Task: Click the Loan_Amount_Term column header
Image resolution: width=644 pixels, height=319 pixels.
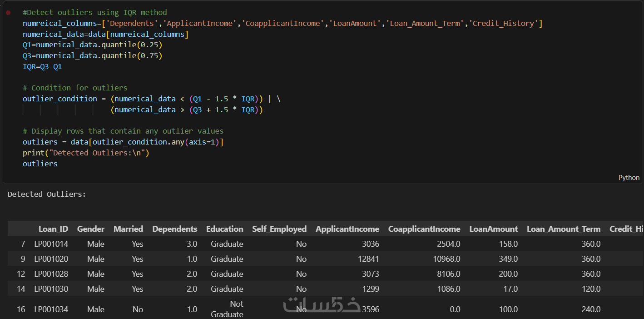Action: point(564,229)
